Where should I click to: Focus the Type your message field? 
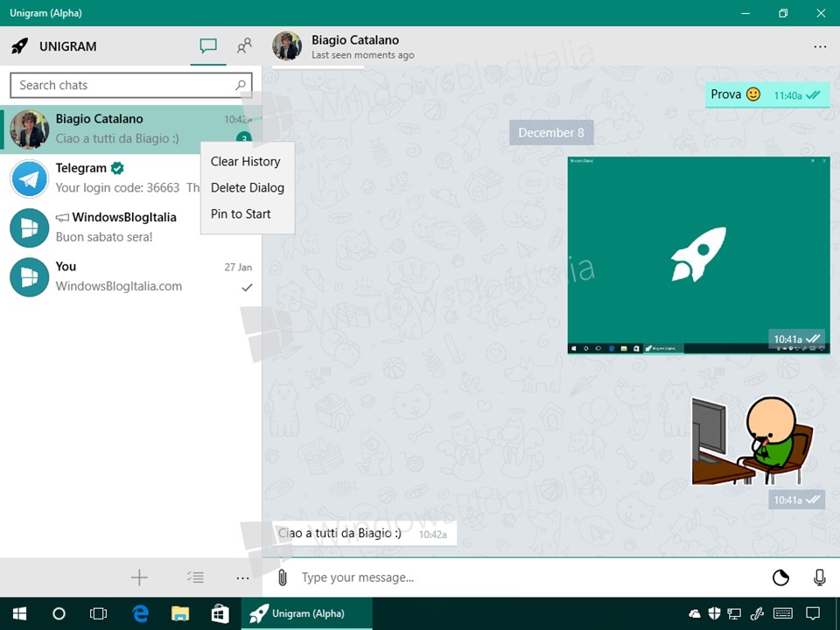[x=530, y=577]
